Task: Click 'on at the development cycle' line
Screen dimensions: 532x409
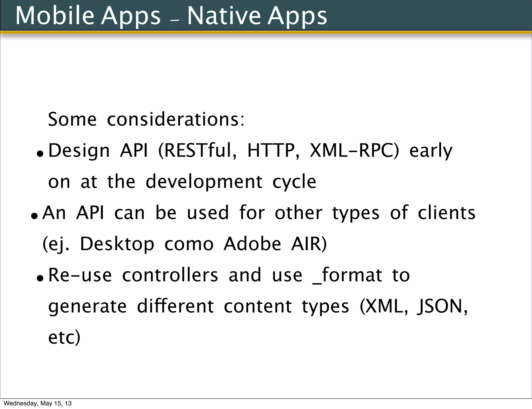Action: (x=182, y=182)
